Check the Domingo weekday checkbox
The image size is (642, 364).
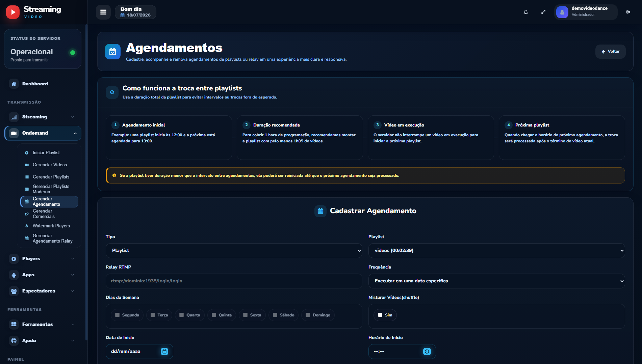pos(308,315)
